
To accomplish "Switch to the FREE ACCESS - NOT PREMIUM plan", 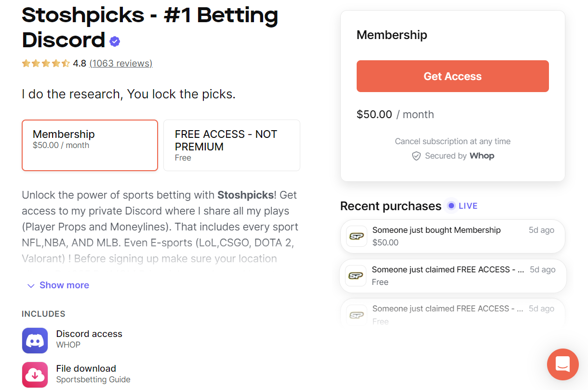I will 231,145.
